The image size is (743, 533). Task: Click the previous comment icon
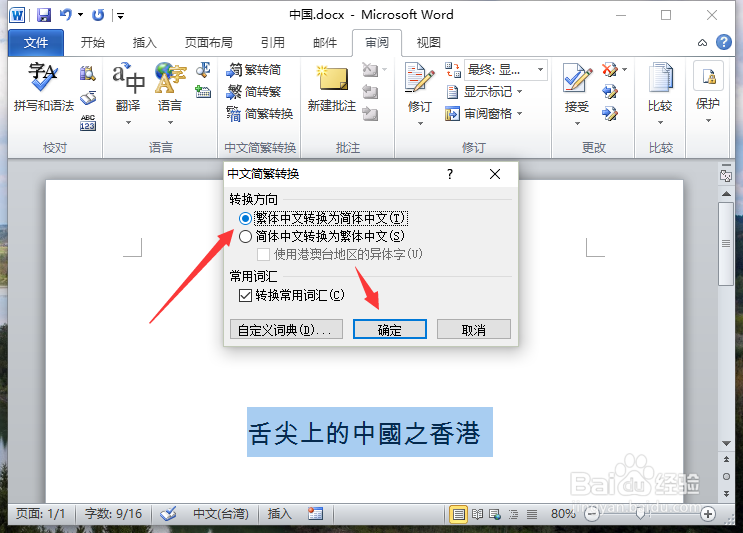pyautogui.click(x=370, y=92)
